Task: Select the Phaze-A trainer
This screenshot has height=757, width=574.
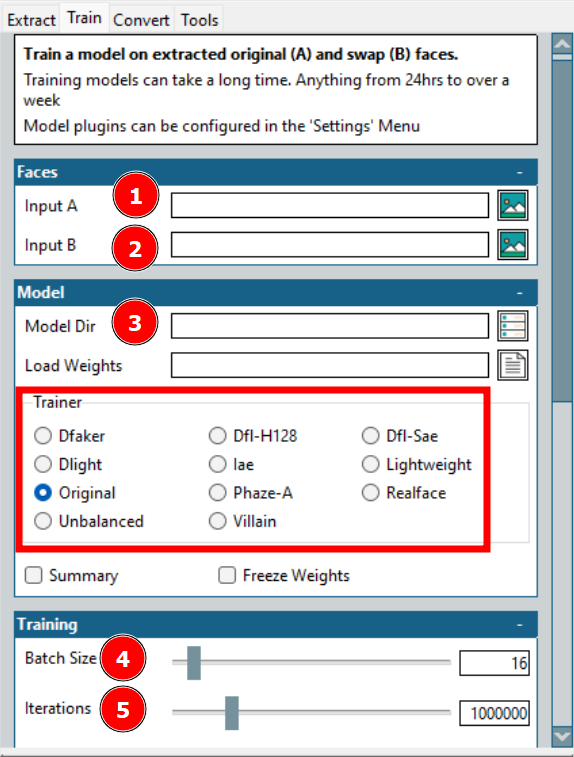Action: (x=217, y=493)
